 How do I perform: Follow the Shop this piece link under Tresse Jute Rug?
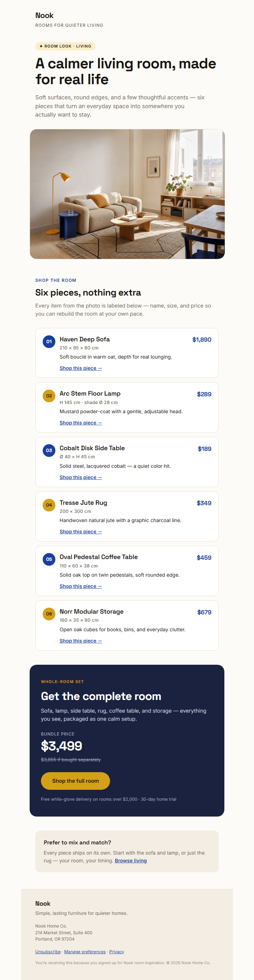(81, 532)
